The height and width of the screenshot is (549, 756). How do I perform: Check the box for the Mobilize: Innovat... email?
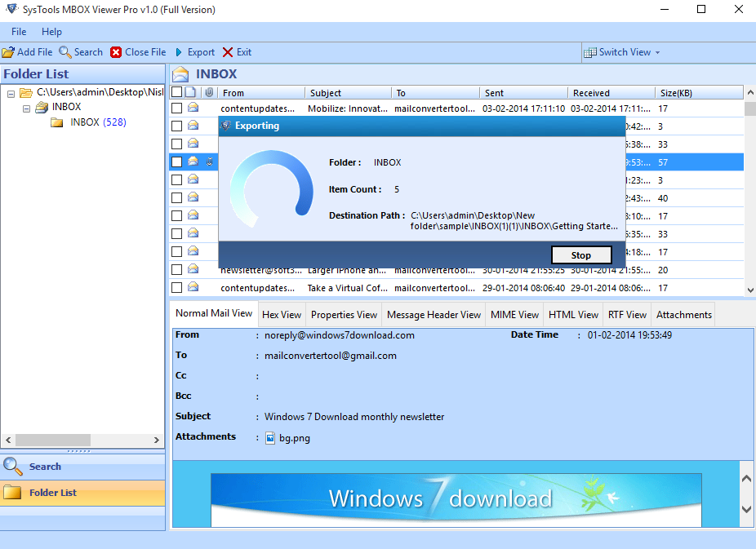[177, 108]
